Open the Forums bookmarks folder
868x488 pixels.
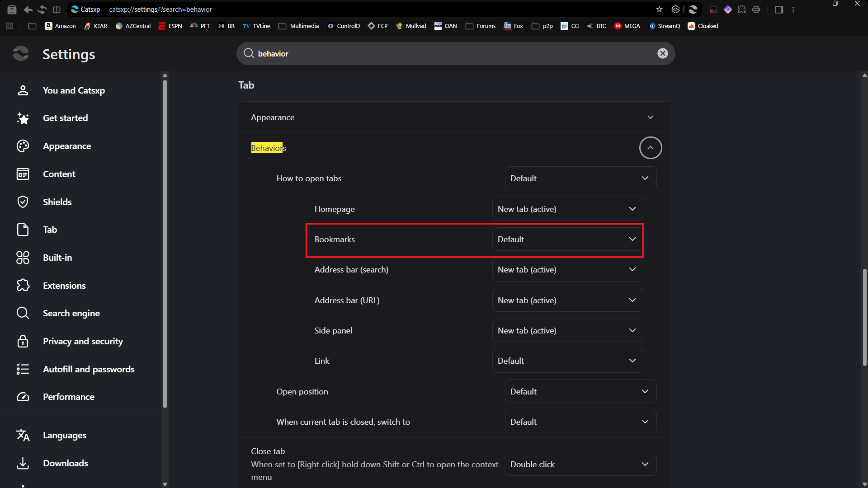tap(481, 26)
